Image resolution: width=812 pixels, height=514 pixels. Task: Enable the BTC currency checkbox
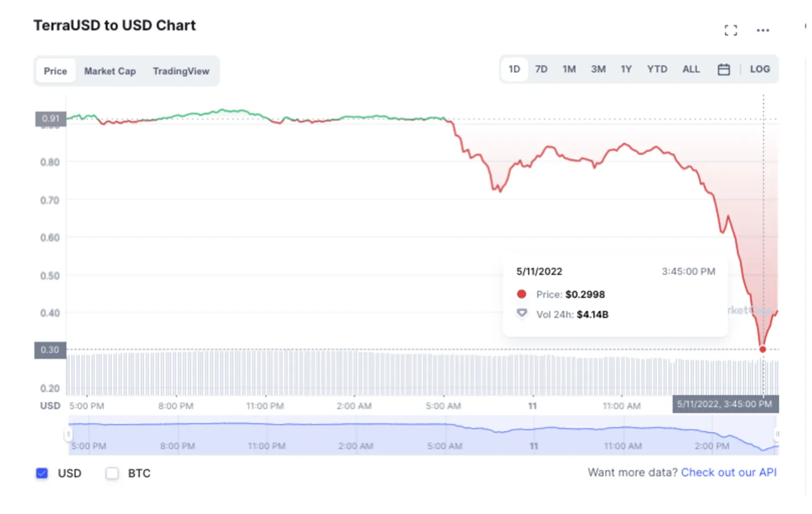point(112,473)
